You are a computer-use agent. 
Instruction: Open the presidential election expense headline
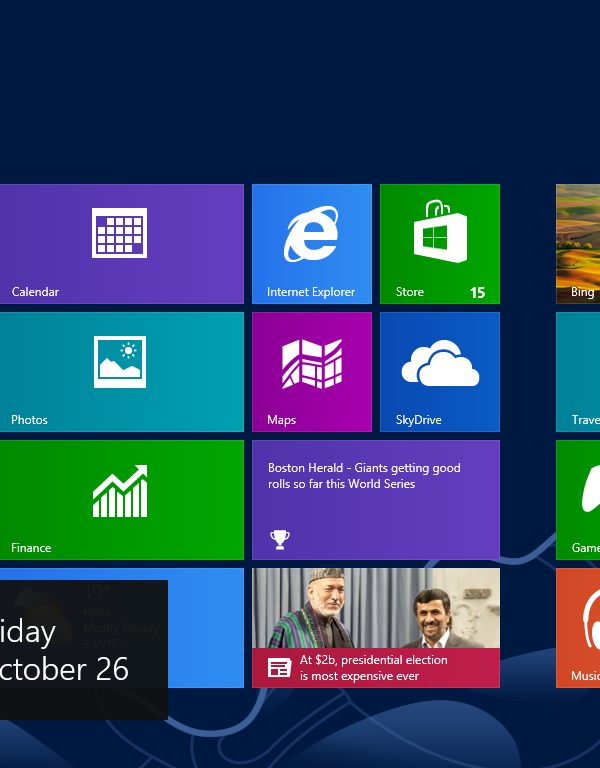(x=374, y=668)
